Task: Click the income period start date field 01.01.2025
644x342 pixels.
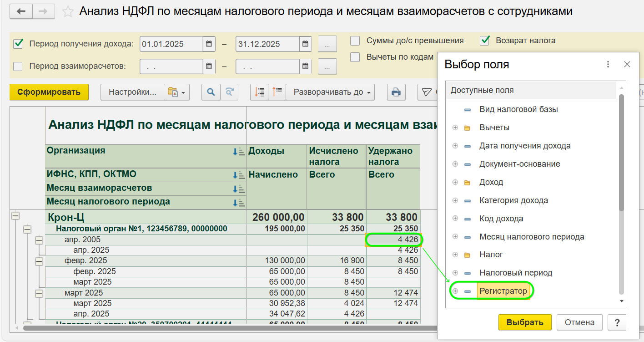Action: coord(171,44)
